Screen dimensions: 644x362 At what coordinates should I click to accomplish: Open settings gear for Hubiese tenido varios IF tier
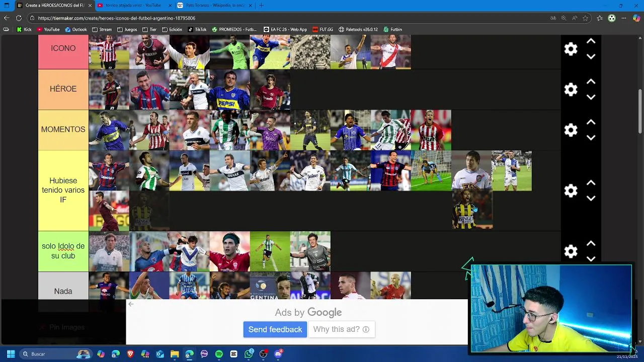(571, 191)
